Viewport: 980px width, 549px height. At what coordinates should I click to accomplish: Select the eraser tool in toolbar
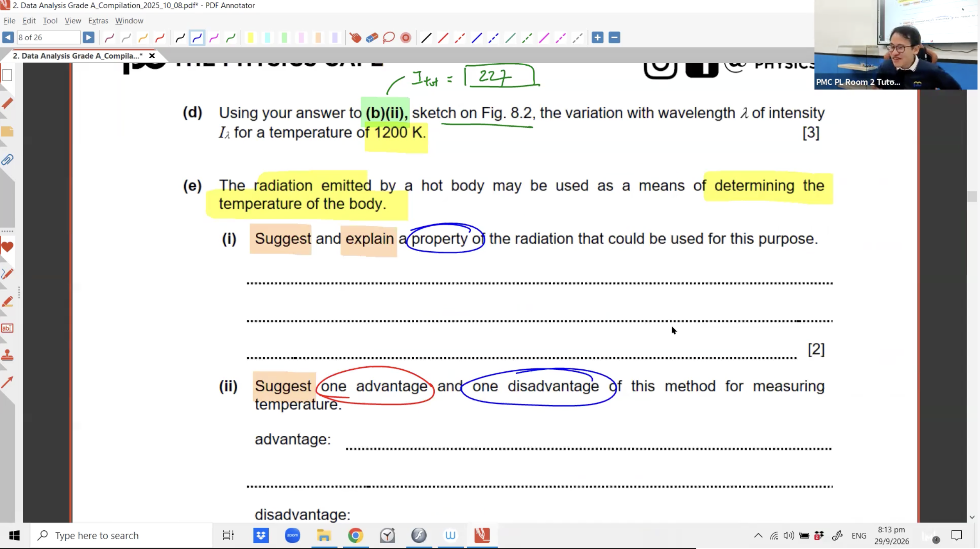point(372,38)
